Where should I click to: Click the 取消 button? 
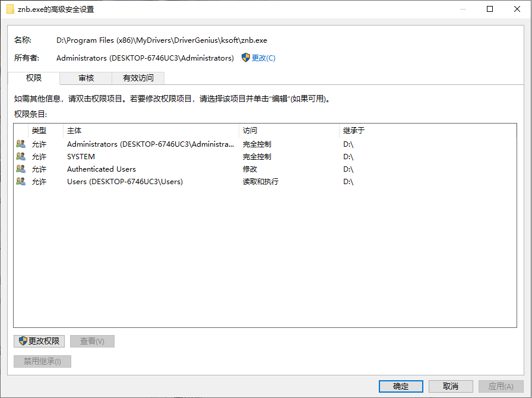click(x=451, y=386)
